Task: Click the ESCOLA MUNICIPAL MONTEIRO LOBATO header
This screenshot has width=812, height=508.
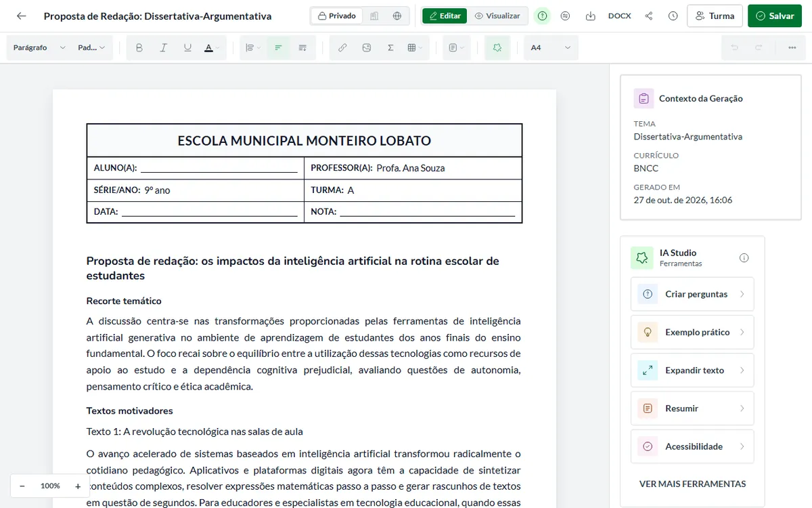Action: pos(304,141)
